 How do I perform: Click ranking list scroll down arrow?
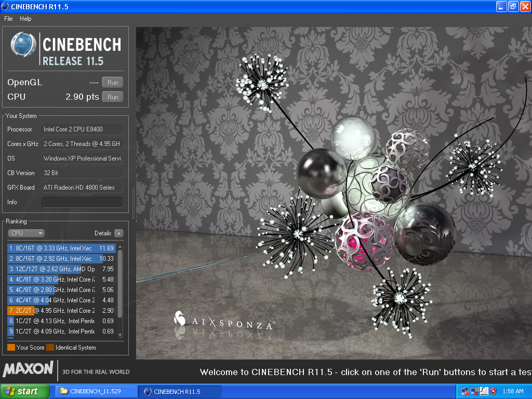pos(120,335)
